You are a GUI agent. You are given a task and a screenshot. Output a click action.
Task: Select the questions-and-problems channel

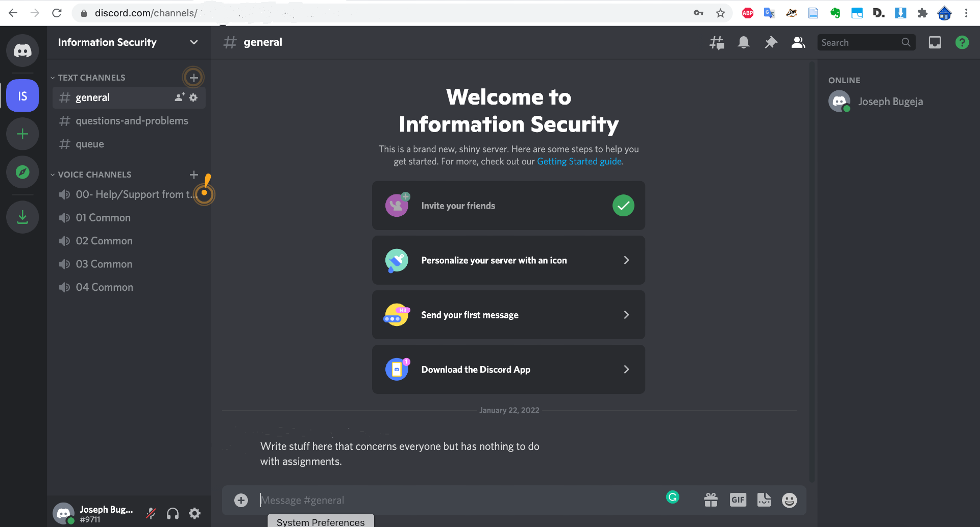coord(132,121)
